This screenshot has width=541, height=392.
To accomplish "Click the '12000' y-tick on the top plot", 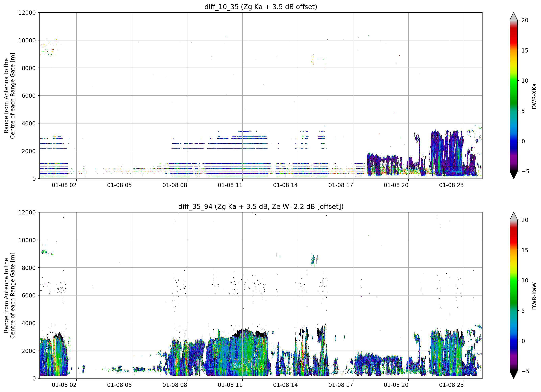I will click(x=27, y=13).
